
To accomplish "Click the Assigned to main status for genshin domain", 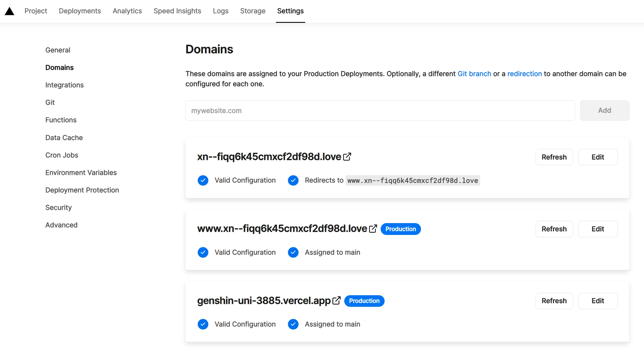I will tap(332, 324).
